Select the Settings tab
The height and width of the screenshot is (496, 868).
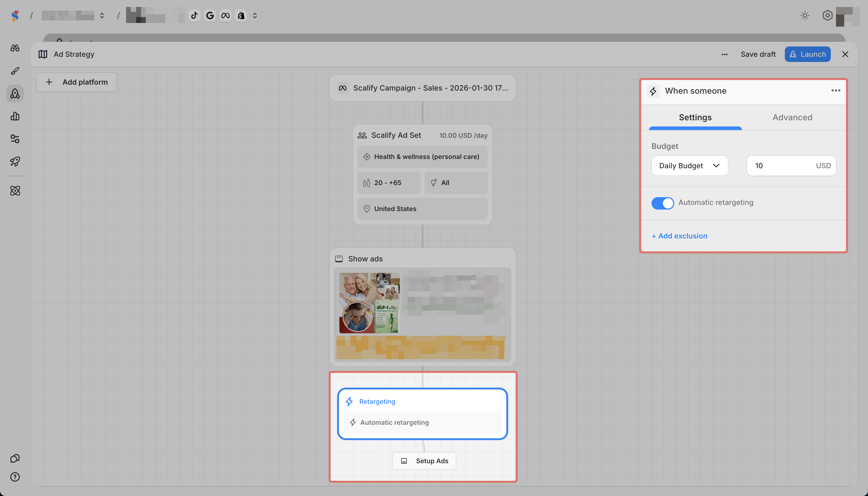point(695,117)
